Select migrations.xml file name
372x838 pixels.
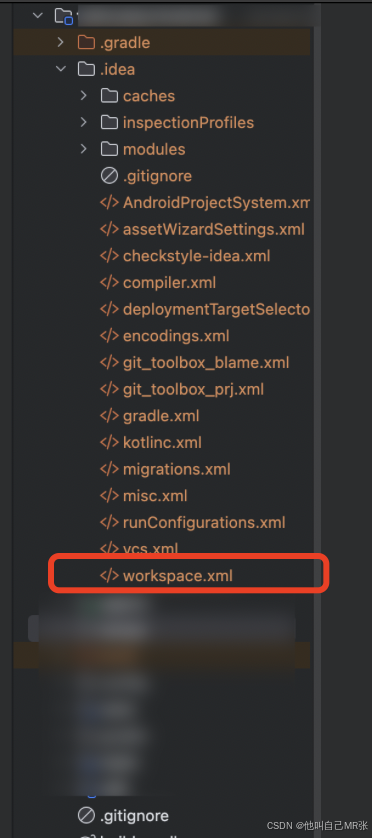pyautogui.click(x=176, y=469)
